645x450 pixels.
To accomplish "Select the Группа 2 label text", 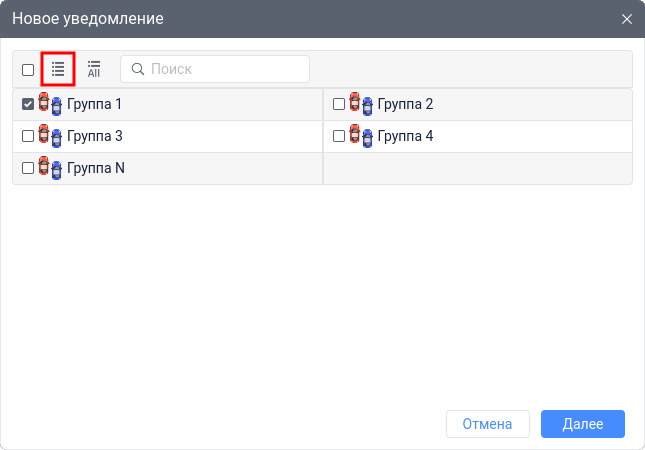I will (405, 104).
